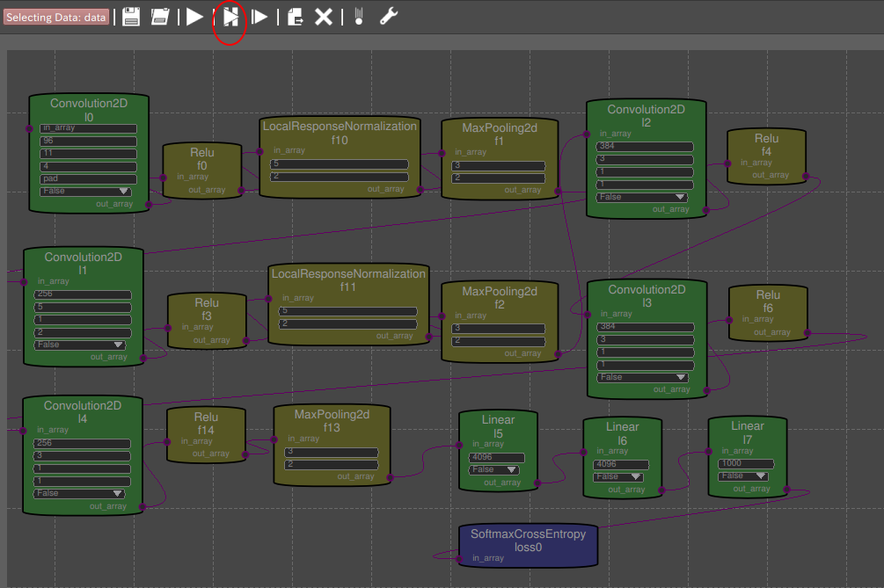
Task: Click the in_array port of Convolution2D l0
Action: coord(29,128)
